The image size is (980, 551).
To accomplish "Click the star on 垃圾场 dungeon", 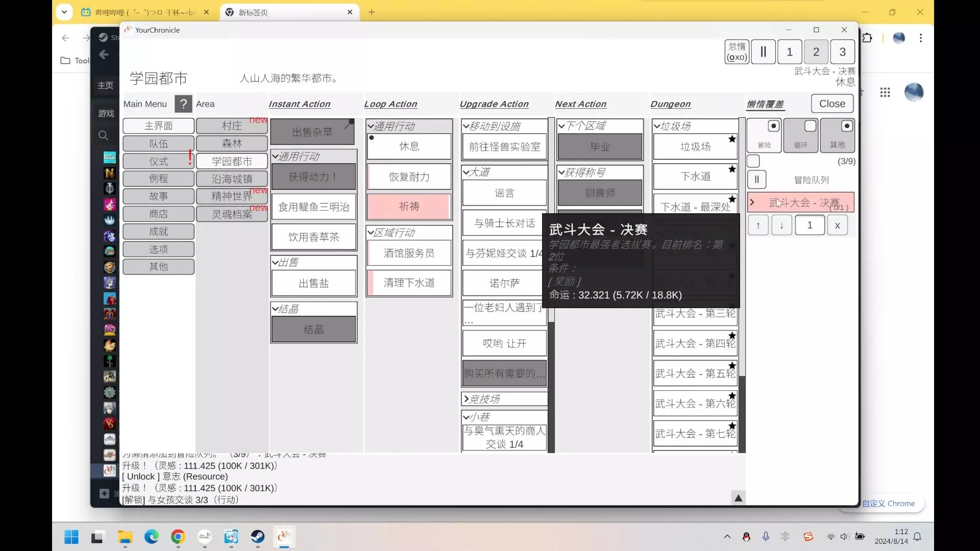I will click(732, 139).
